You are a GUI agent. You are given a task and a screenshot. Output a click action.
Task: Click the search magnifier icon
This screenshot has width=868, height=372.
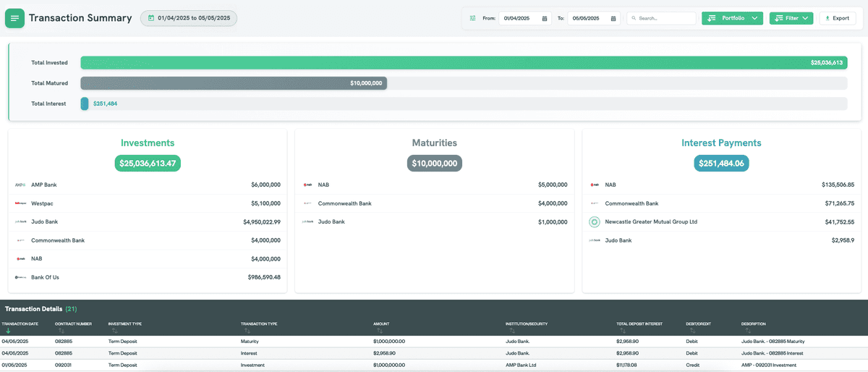[633, 18]
